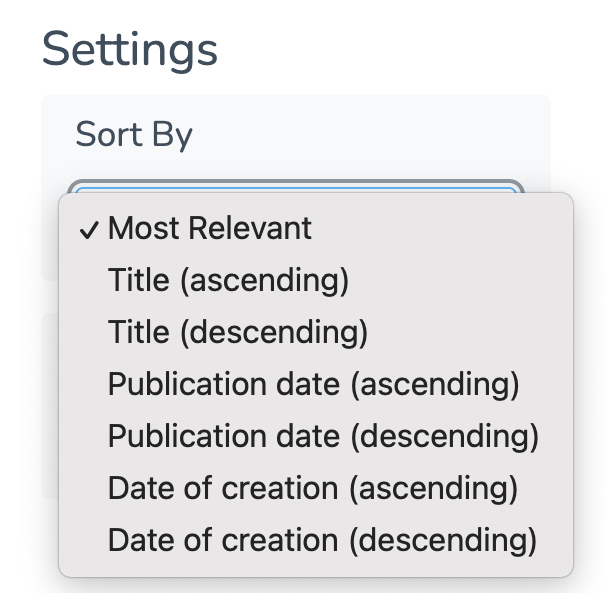Click the Sort By dropdown field

point(296,186)
